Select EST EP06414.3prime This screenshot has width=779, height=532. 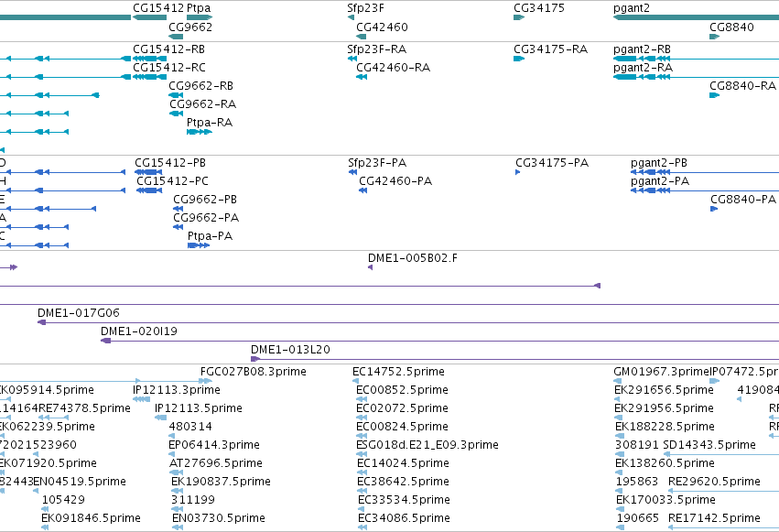click(214, 446)
